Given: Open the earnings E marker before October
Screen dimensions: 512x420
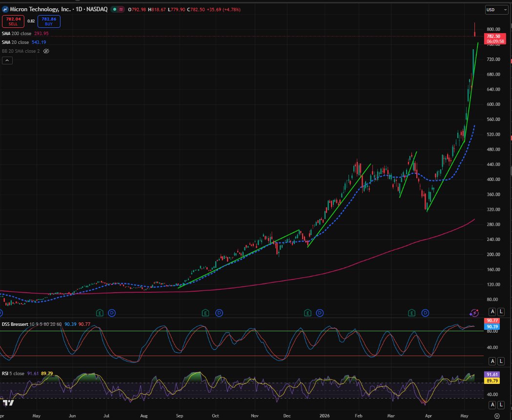Looking at the screenshot, I should [x=205, y=313].
